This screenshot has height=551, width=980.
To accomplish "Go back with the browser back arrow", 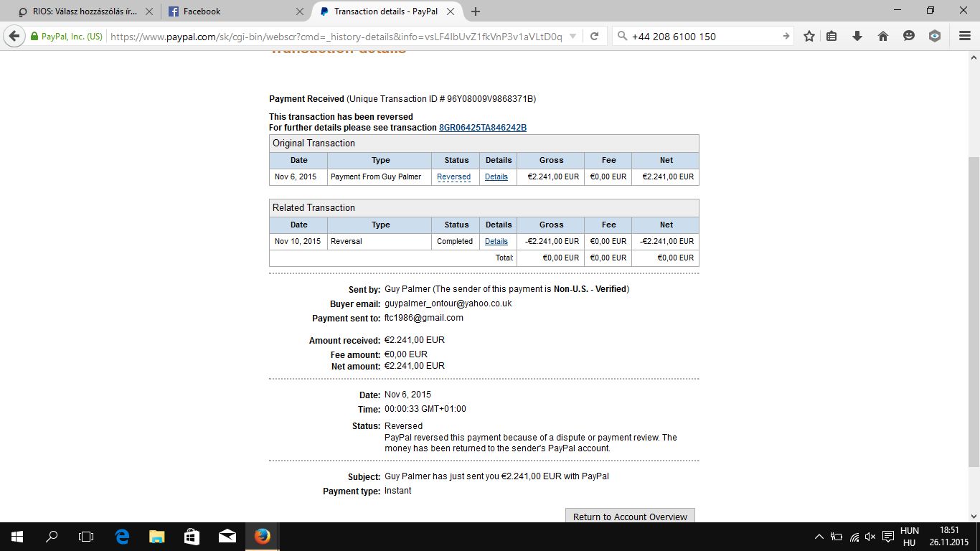I will 14,37.
